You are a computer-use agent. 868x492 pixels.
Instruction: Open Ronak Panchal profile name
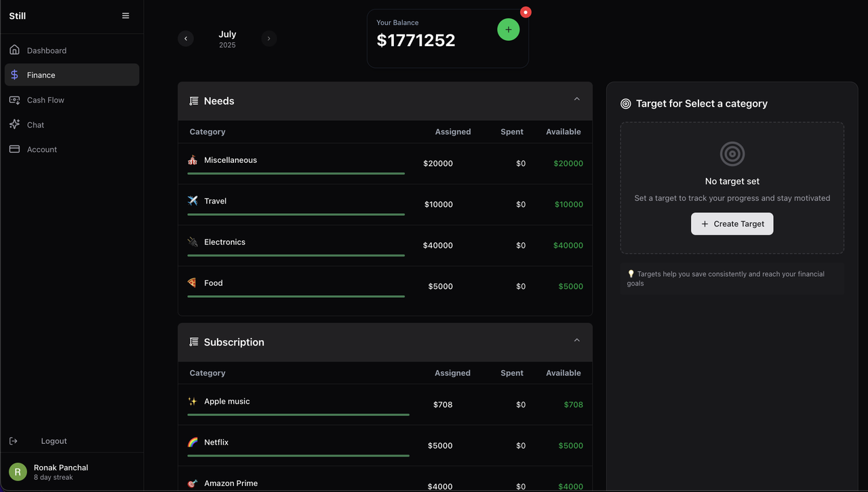click(x=61, y=468)
